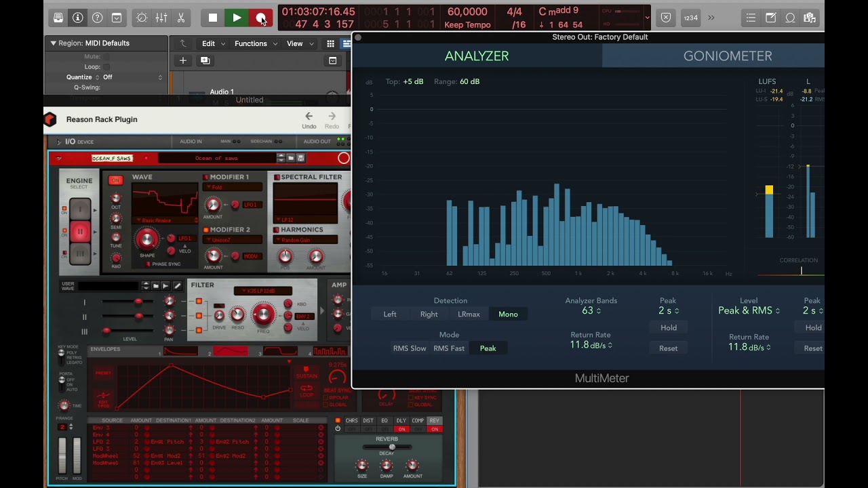
Task: Open the Quantize value dropdown
Action: (x=132, y=77)
